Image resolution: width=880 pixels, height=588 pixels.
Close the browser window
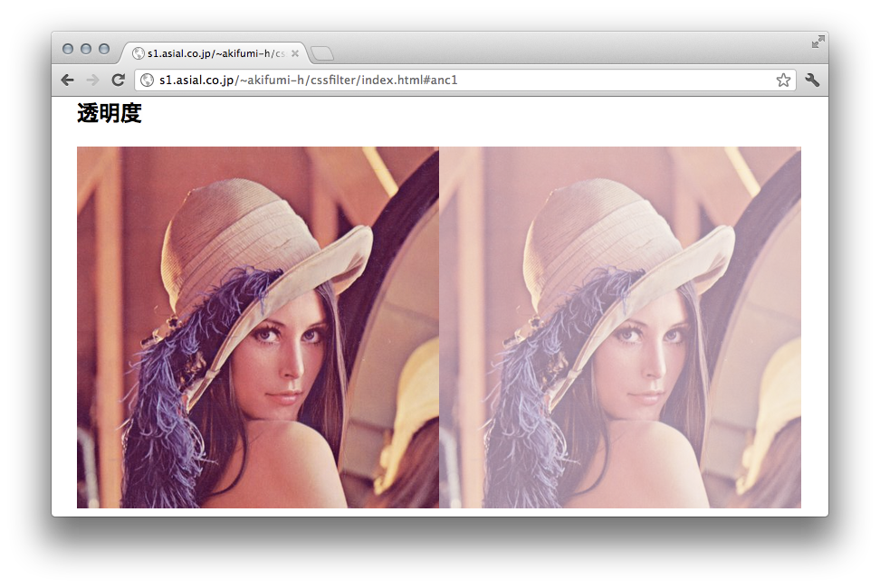pos(68,49)
